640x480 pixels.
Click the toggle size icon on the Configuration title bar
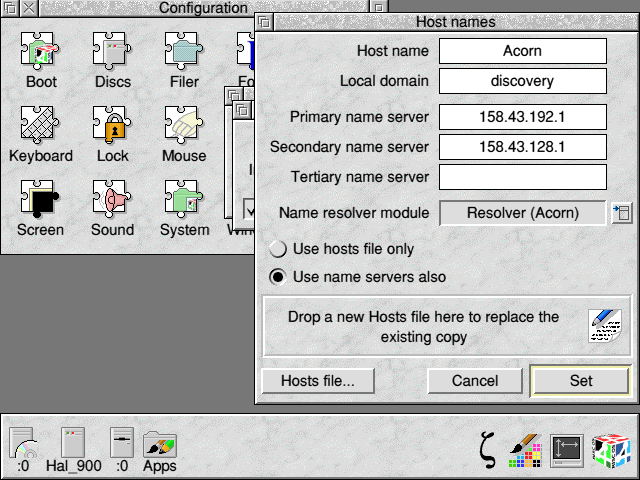379,7
